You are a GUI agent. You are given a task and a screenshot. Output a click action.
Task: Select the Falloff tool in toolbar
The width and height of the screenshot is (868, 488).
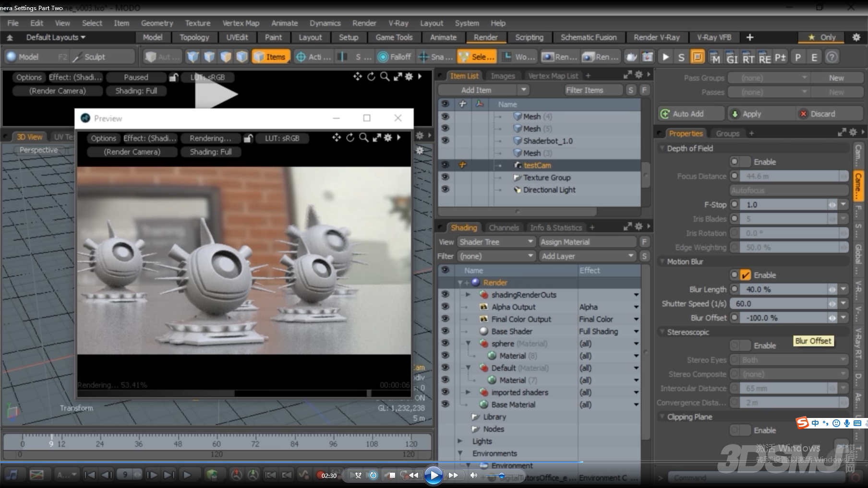395,57
